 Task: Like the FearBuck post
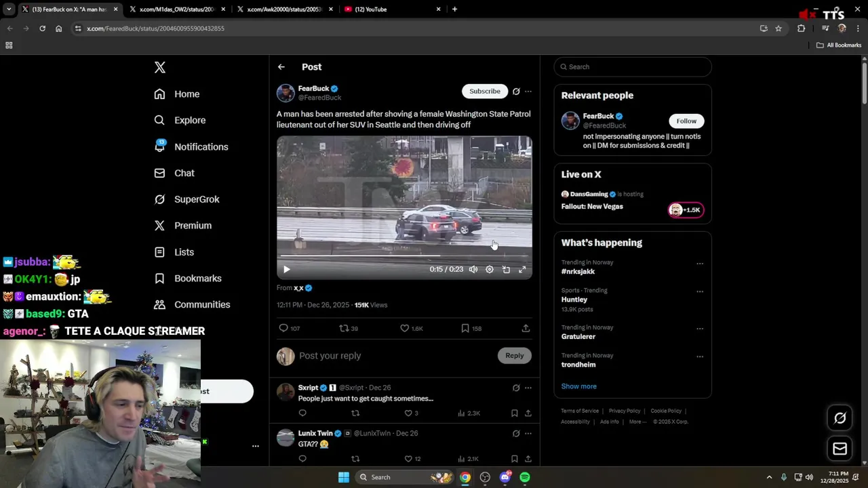[412, 328]
